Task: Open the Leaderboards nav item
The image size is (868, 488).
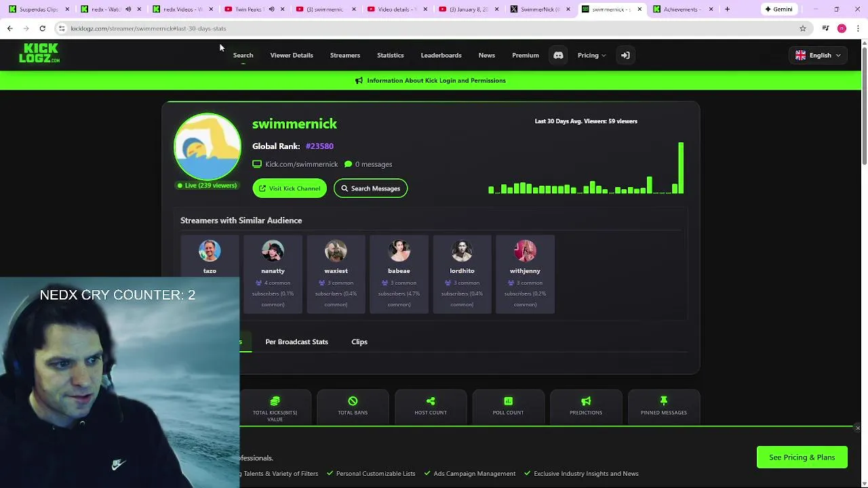Action: click(441, 56)
